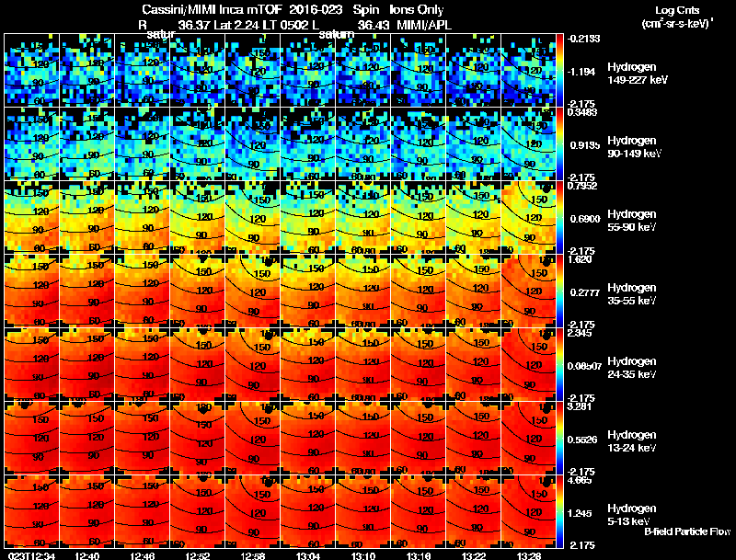736x560 pixels.
Task: Open the 35-55 keV panel at 12:46
Action: click(x=143, y=291)
